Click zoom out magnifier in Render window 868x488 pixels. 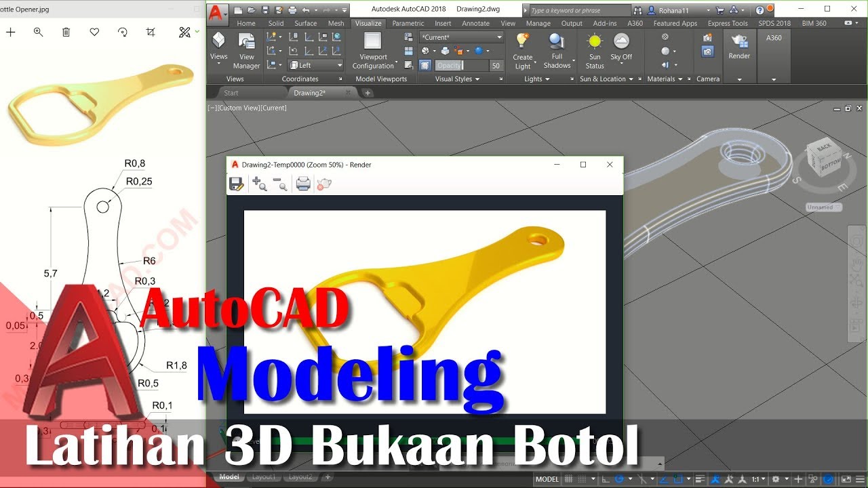280,184
